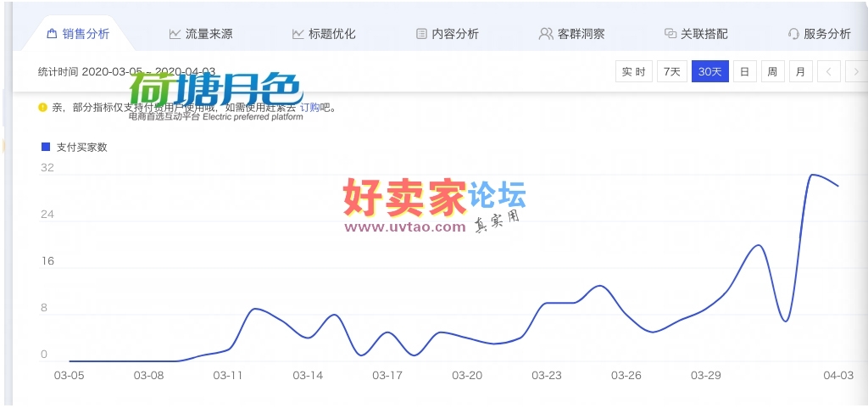Viewport: 868px width, 408px height.
Task: Click the document icon beside 内容分析
Action: coord(421,34)
